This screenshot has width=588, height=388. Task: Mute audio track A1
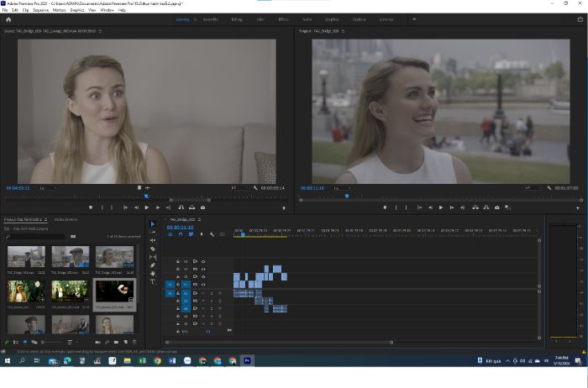coord(203,293)
